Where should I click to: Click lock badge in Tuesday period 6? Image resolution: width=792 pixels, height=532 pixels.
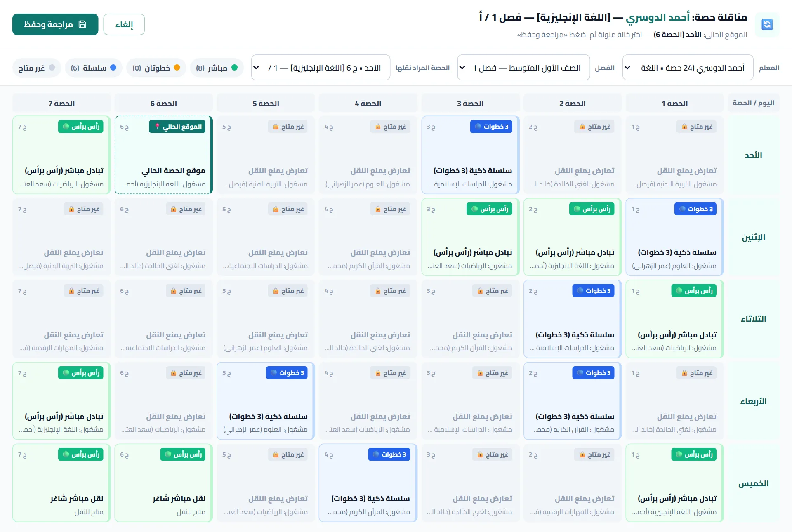click(186, 291)
